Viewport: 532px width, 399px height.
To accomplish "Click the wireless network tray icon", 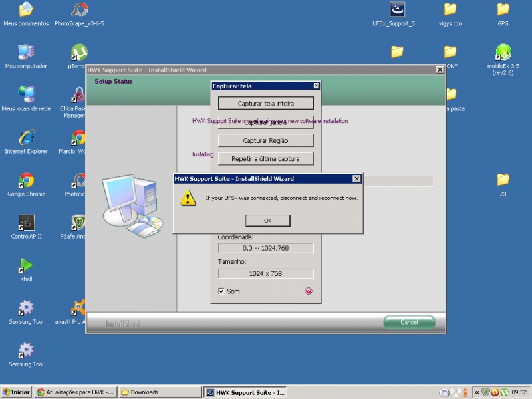I will pyautogui.click(x=454, y=392).
